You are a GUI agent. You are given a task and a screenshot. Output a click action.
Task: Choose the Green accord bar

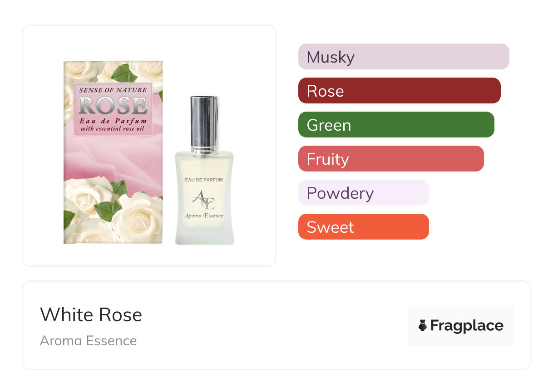(x=396, y=125)
